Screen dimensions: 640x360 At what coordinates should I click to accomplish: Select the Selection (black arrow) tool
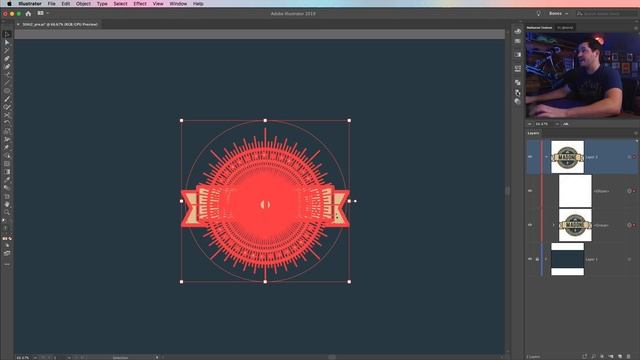(7, 34)
